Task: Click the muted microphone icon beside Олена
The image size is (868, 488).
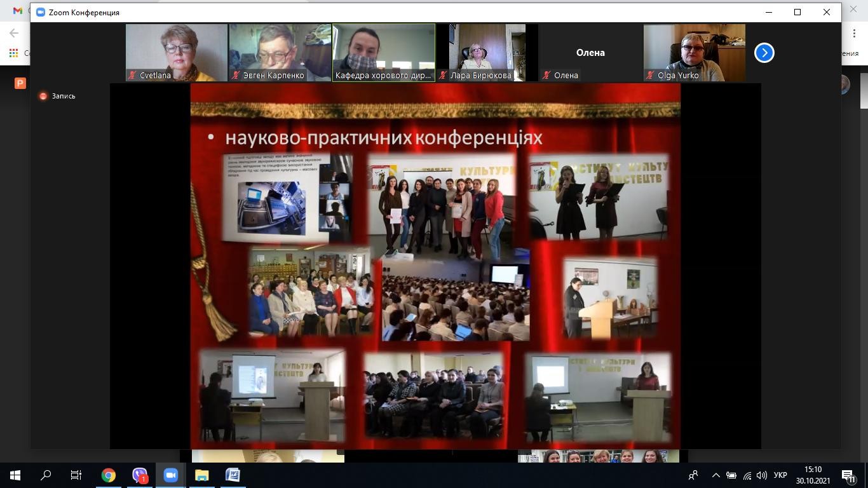Action: point(546,75)
